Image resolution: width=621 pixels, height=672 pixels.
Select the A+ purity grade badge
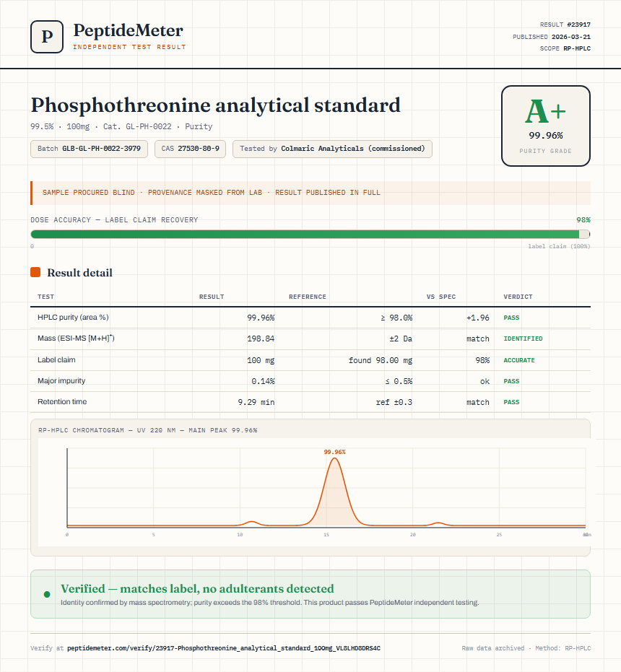point(545,126)
